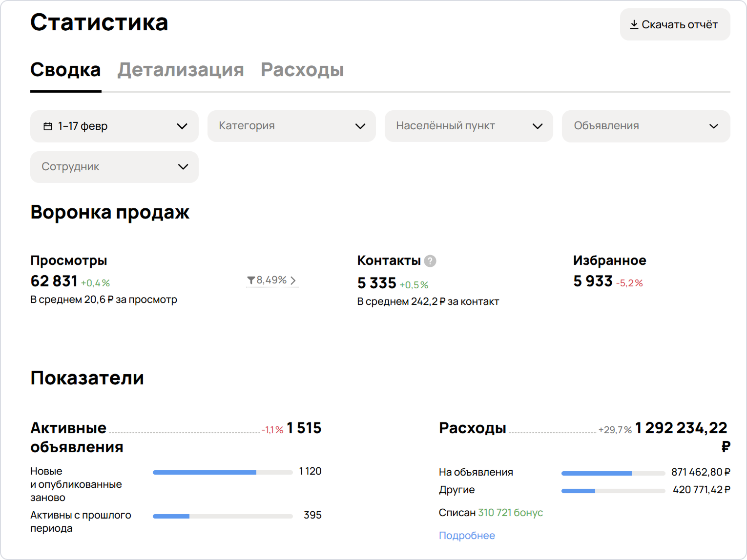The width and height of the screenshot is (747, 560).
Task: Expand the Населённый пункт dropdown
Action: pyautogui.click(x=468, y=126)
